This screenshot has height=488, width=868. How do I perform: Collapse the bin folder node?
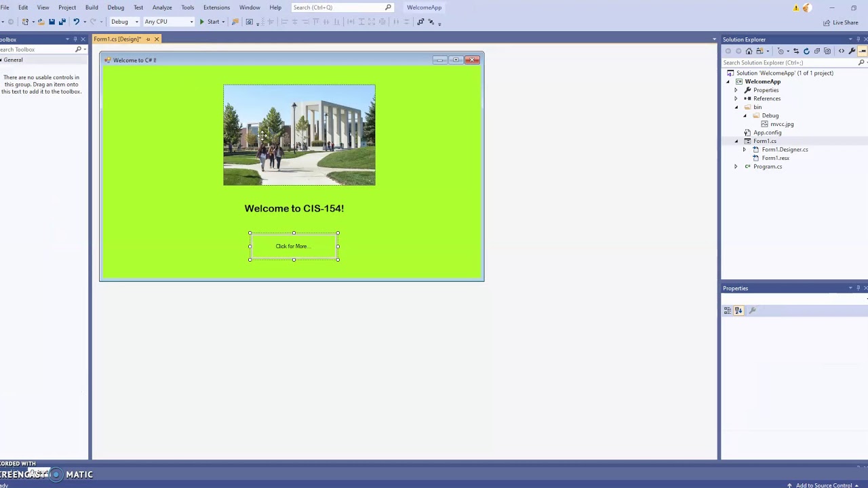(736, 107)
